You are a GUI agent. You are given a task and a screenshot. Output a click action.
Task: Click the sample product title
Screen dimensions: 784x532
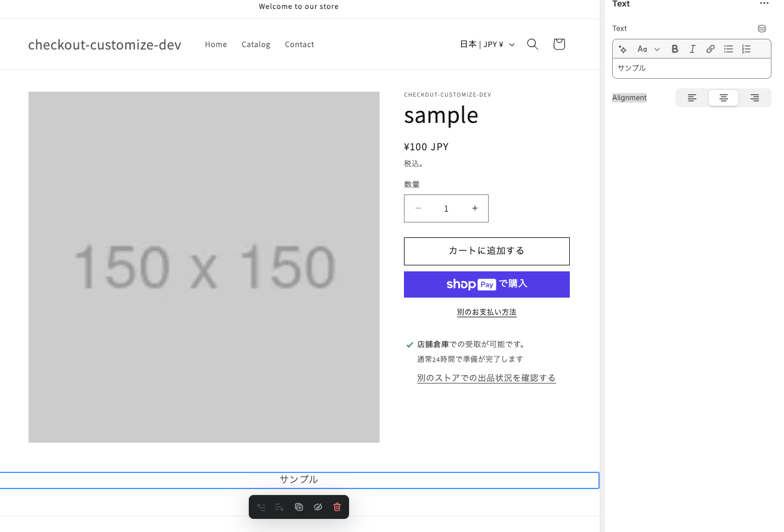pos(441,115)
